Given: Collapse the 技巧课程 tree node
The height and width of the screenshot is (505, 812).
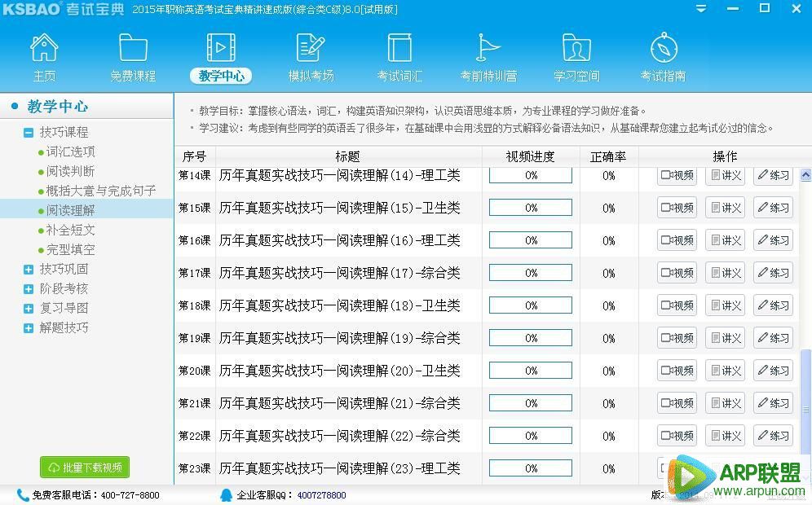Looking at the screenshot, I should [x=29, y=133].
